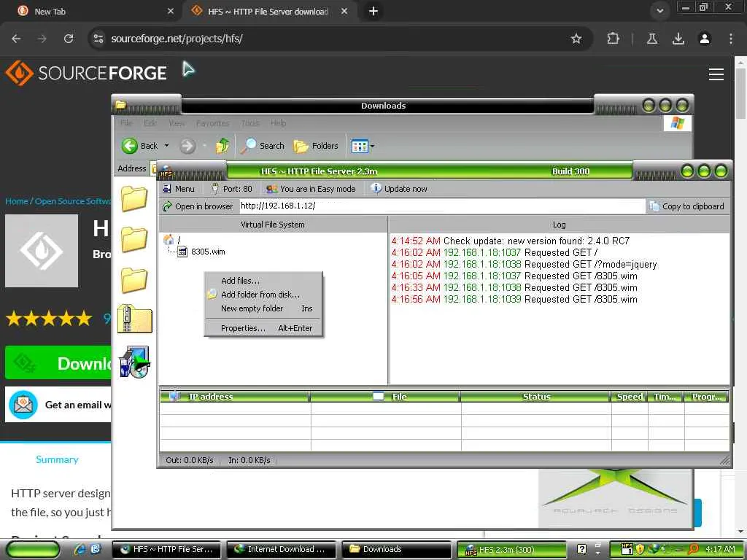Select the top folder icon in the Downloads window

pyautogui.click(x=134, y=198)
